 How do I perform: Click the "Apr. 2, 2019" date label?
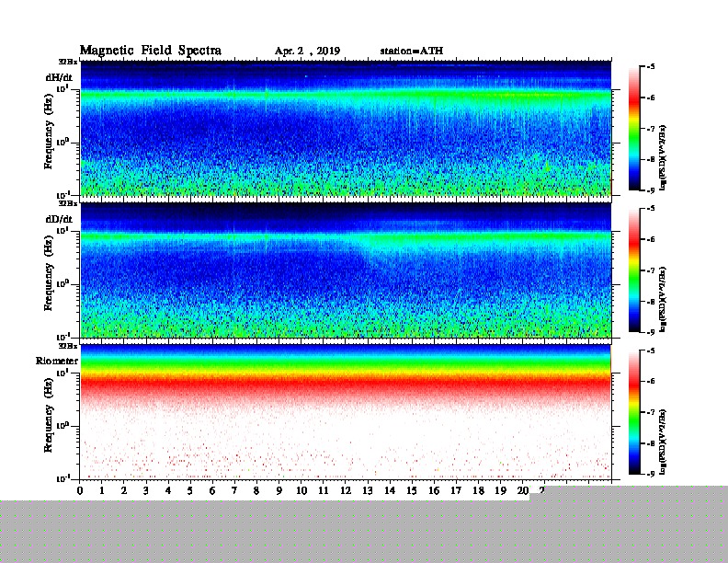click(x=307, y=52)
